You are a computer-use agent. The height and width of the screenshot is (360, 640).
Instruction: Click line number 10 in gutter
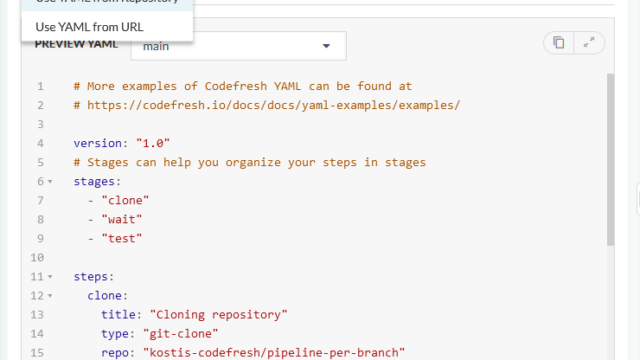[37, 258]
